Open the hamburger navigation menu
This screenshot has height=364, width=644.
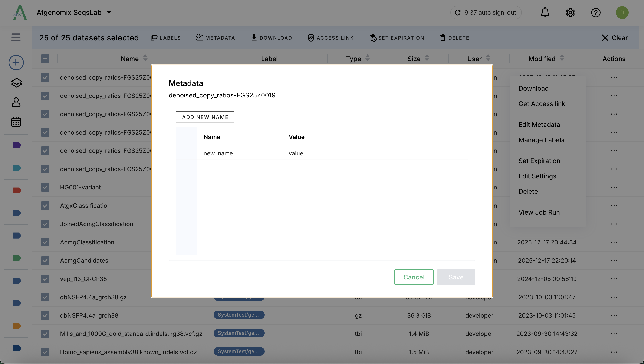[x=16, y=37]
